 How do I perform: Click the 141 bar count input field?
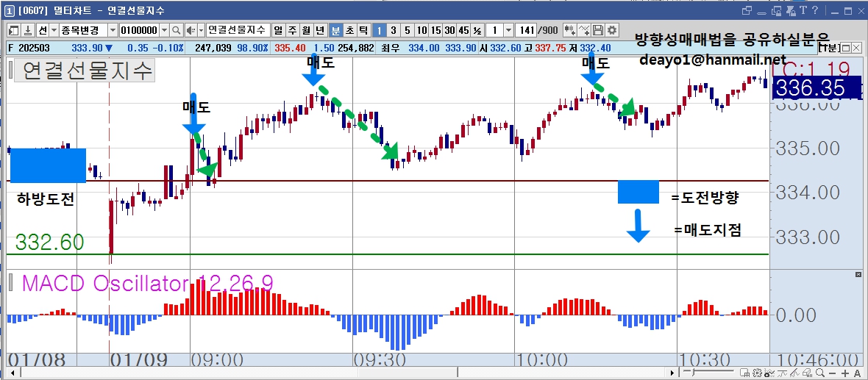526,30
